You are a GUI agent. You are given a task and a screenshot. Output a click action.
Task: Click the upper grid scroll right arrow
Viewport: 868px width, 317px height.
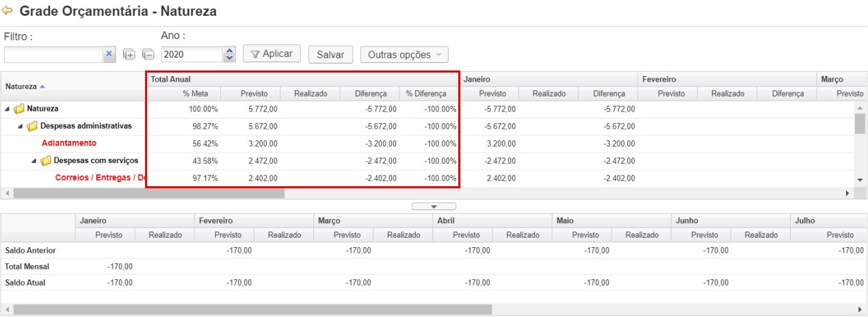(848, 194)
